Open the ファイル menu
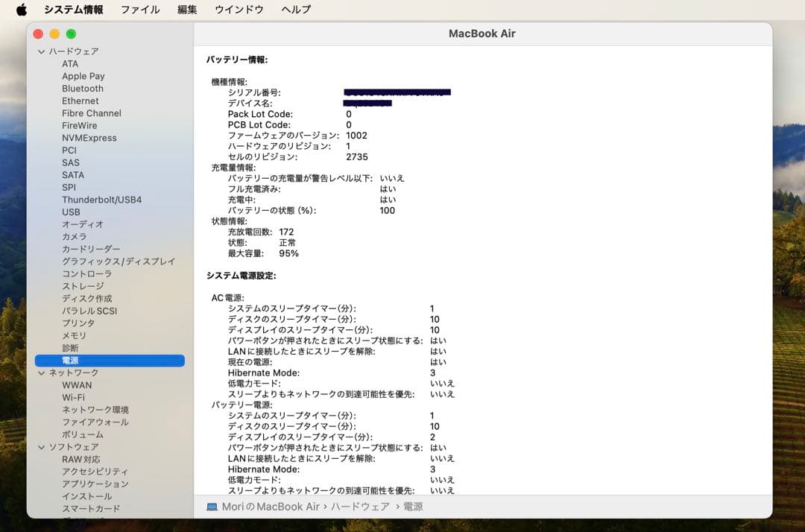Screen dimensions: 805x532 pos(141,10)
